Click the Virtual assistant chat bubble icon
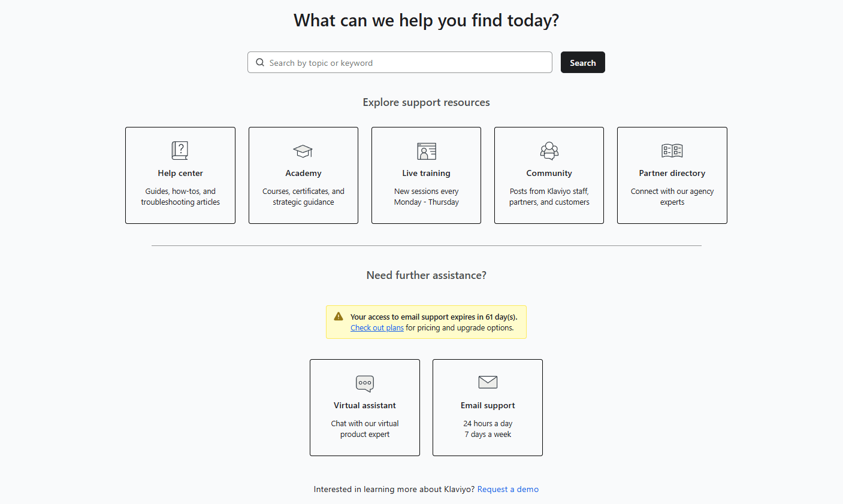This screenshot has width=843, height=504. (364, 382)
